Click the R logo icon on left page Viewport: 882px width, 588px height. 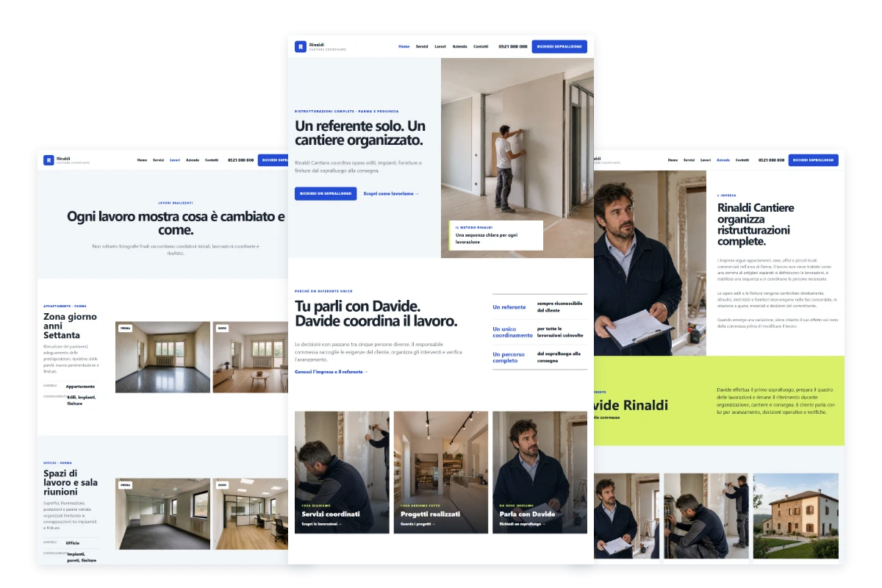pos(49,159)
